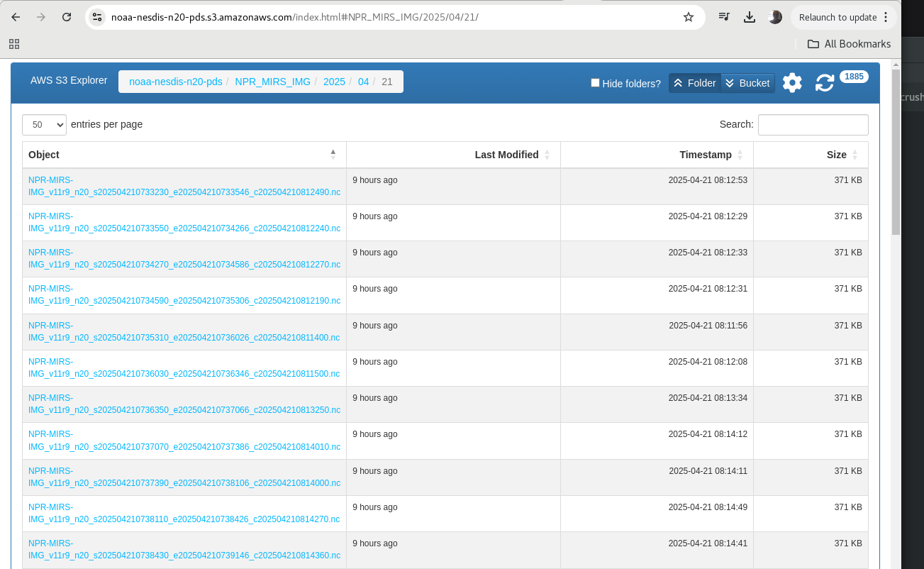
Task: Open file ending c202504210812190.nc
Action: tap(184, 294)
